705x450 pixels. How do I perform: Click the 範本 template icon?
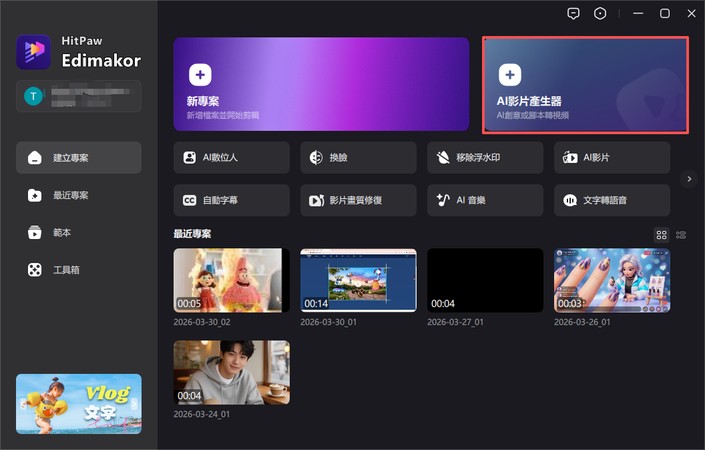coord(35,232)
